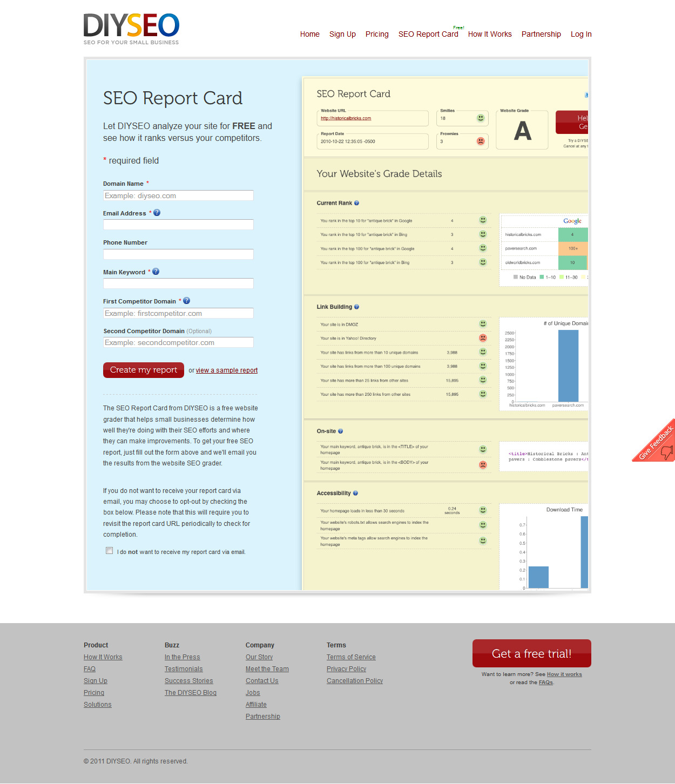Click frowny icon for Yahoo! Directory row

click(483, 338)
